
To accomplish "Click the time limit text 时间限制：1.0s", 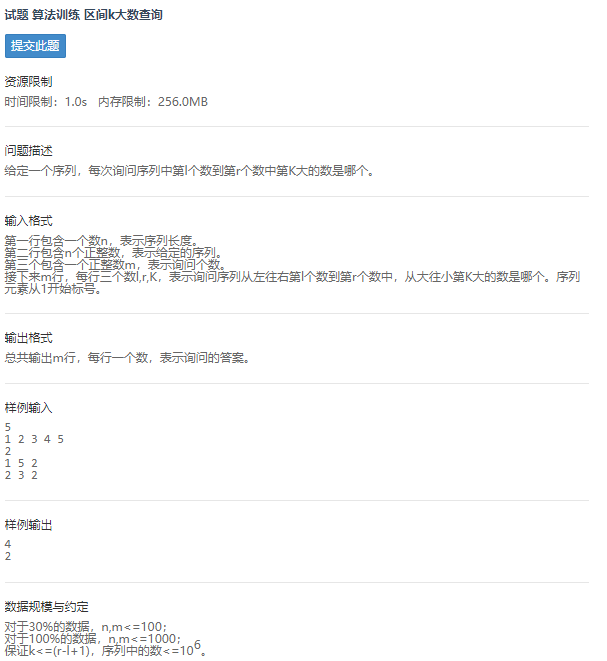I will [x=46, y=102].
